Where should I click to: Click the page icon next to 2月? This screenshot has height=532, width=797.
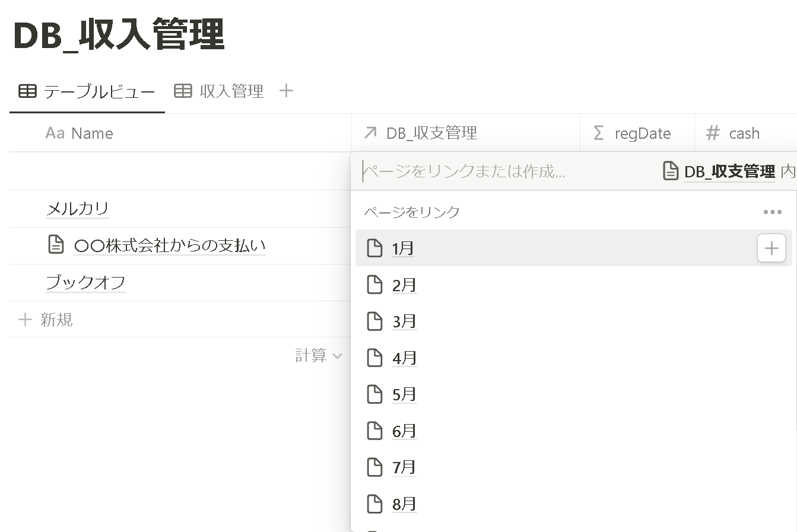[x=374, y=285]
